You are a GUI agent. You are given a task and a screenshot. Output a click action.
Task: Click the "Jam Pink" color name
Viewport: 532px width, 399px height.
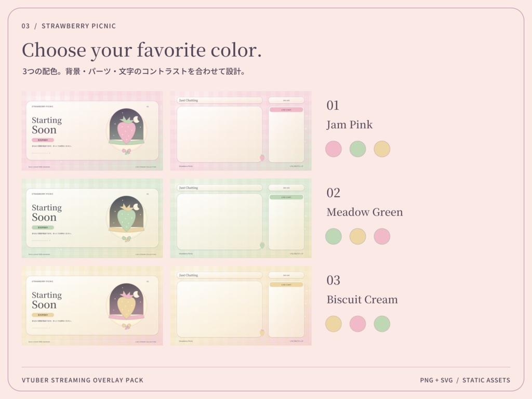[350, 125]
